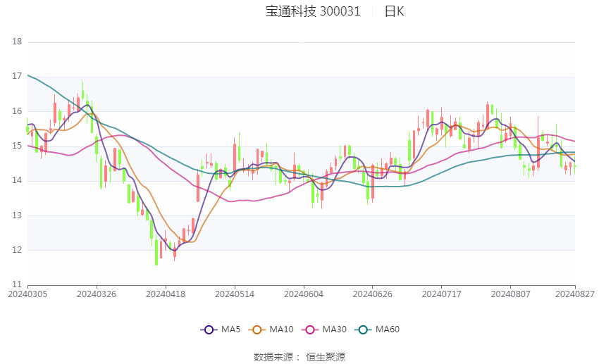Click the 18 price axis label
Image resolution: width=599 pixels, height=364 pixels.
click(x=18, y=42)
